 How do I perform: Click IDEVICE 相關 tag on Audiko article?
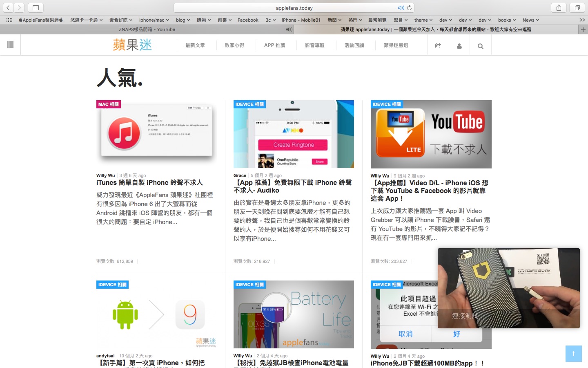[x=249, y=104]
